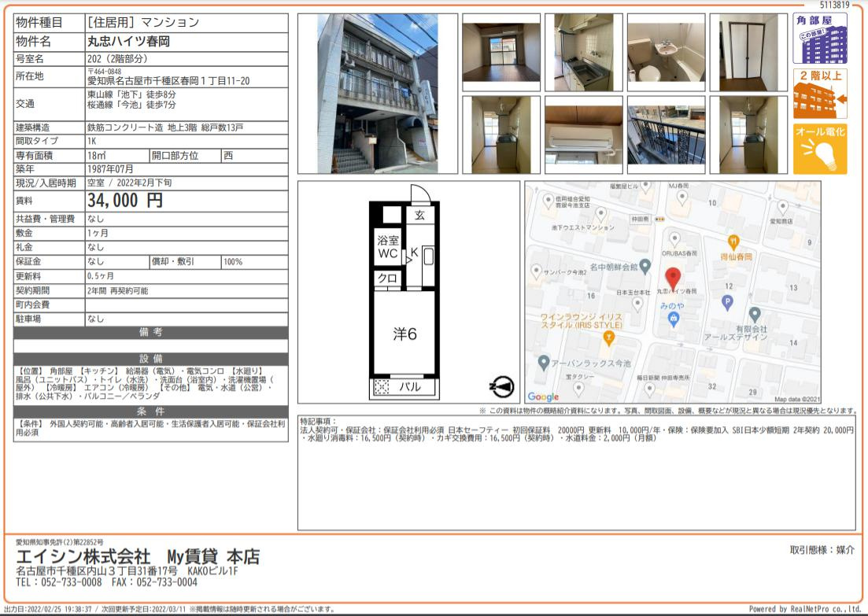868x616 pixels.
Task: Click the アーバンラックス今池 map marker
Action: (544, 363)
